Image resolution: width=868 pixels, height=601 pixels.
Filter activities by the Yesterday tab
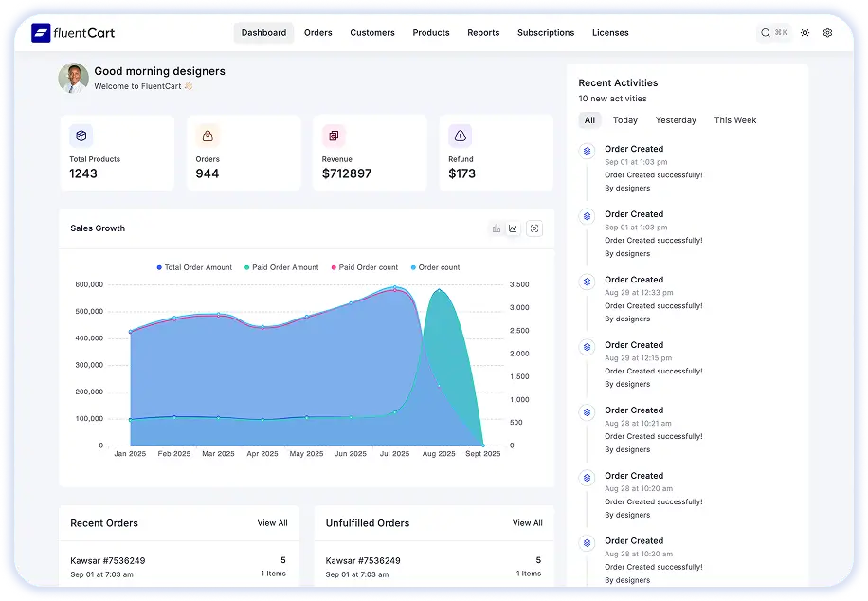[676, 120]
